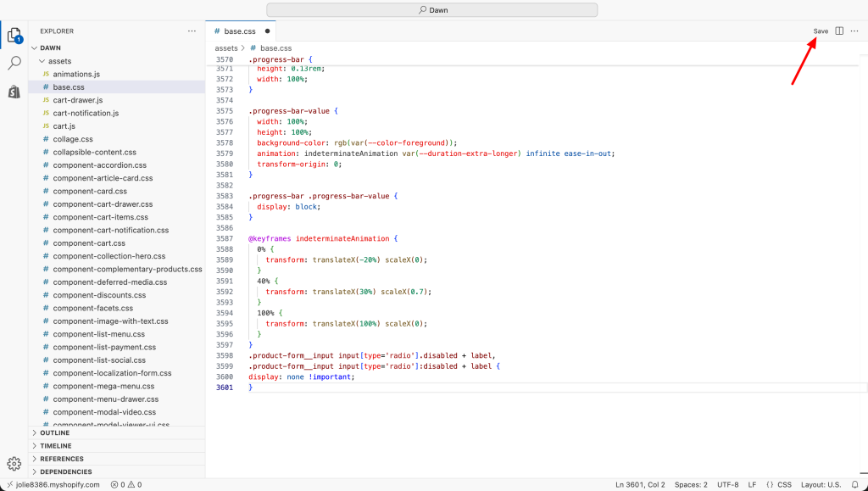
Task: Select the base.css editor tab
Action: point(239,31)
